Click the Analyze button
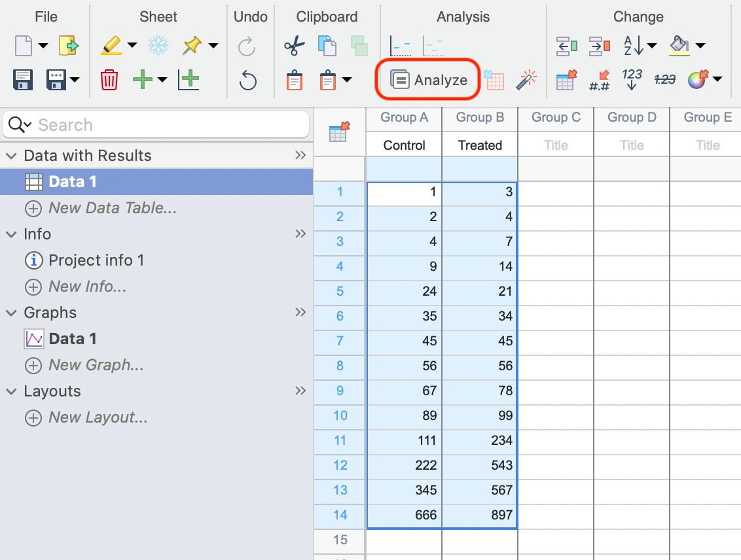This screenshot has width=741, height=560. coord(429,80)
